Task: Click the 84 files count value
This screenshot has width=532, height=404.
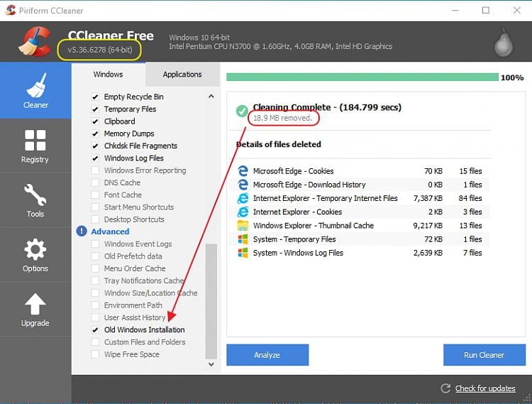Action: click(470, 198)
